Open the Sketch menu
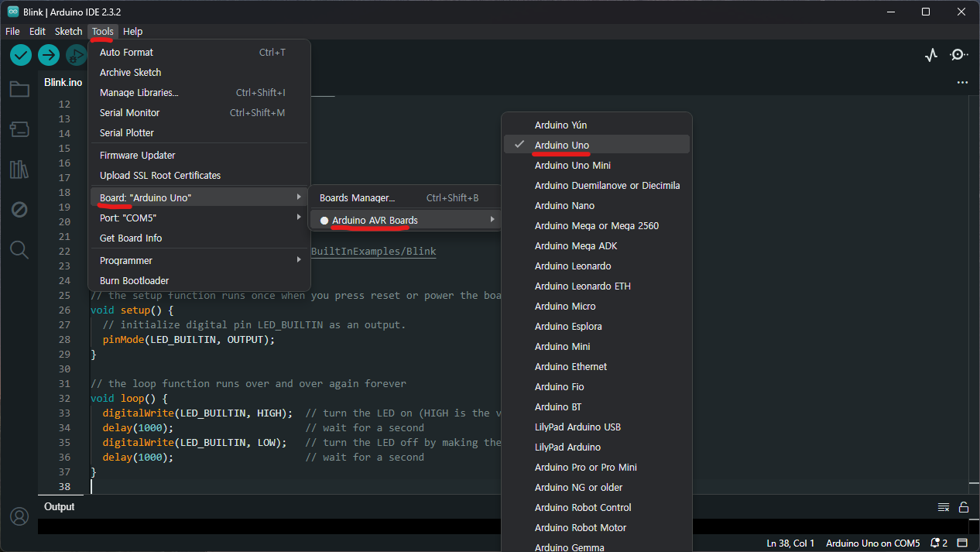This screenshot has width=980, height=552. 68,32
